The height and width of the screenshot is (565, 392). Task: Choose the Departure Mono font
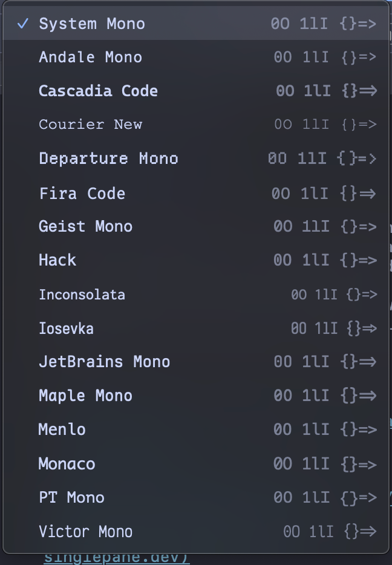[x=108, y=158]
